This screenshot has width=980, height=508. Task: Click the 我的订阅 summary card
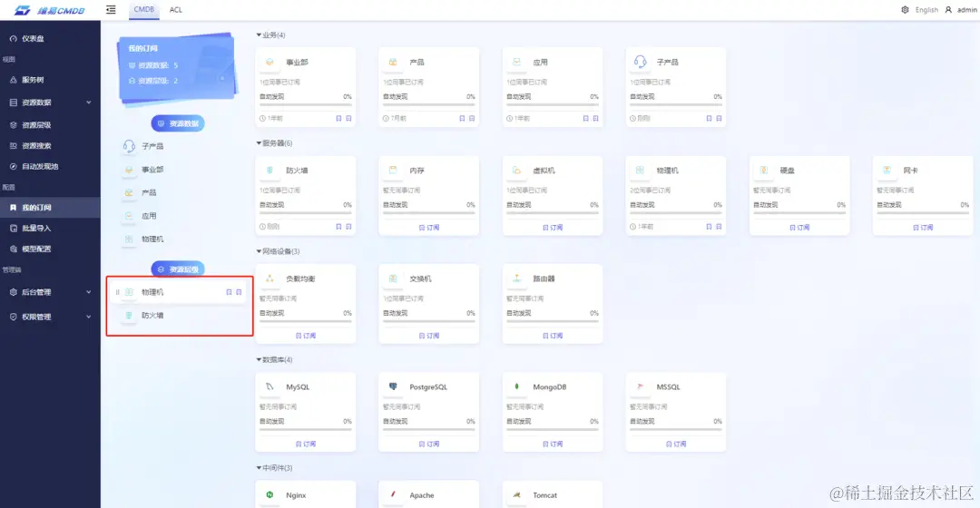(x=177, y=67)
